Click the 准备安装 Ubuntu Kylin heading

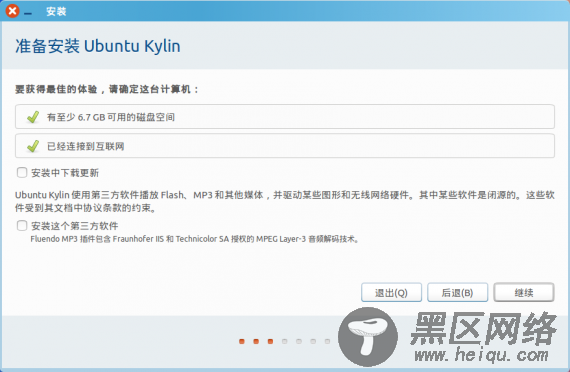(97, 46)
